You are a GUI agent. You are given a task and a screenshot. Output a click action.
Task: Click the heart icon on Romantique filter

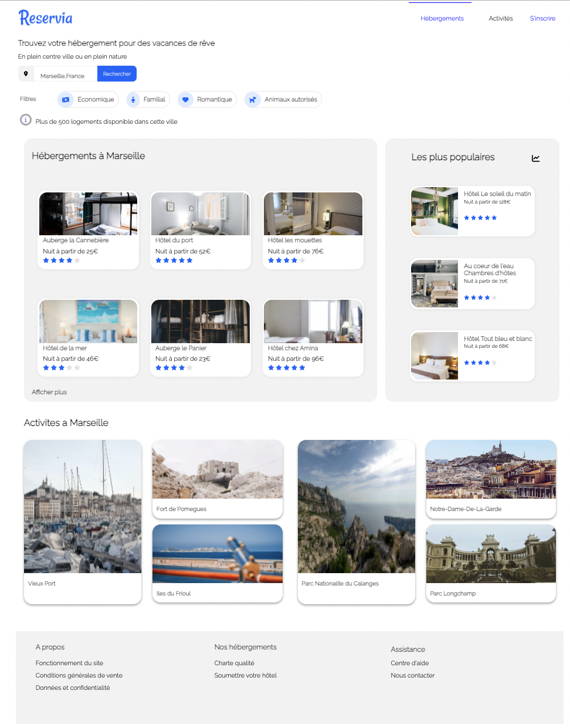[x=185, y=100]
